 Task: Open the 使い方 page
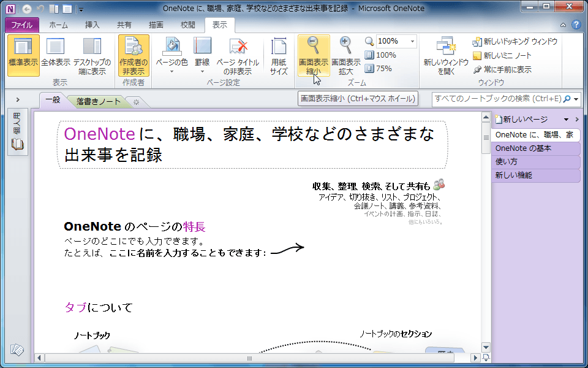(535, 162)
